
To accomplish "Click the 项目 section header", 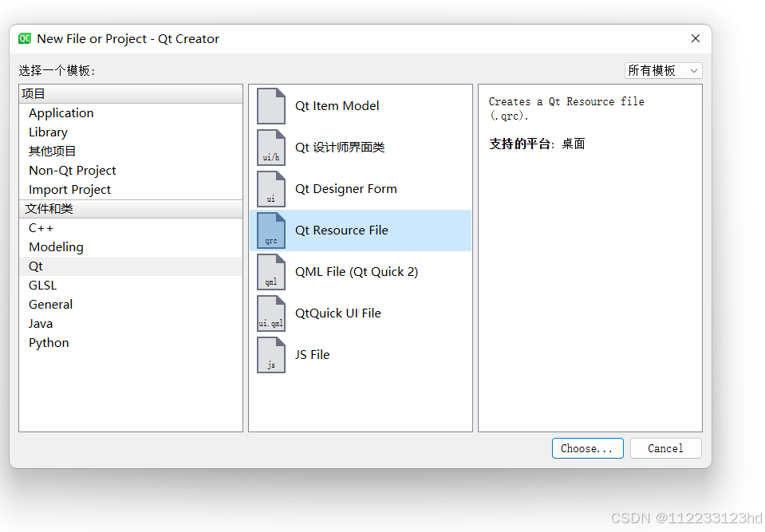I will 130,93.
